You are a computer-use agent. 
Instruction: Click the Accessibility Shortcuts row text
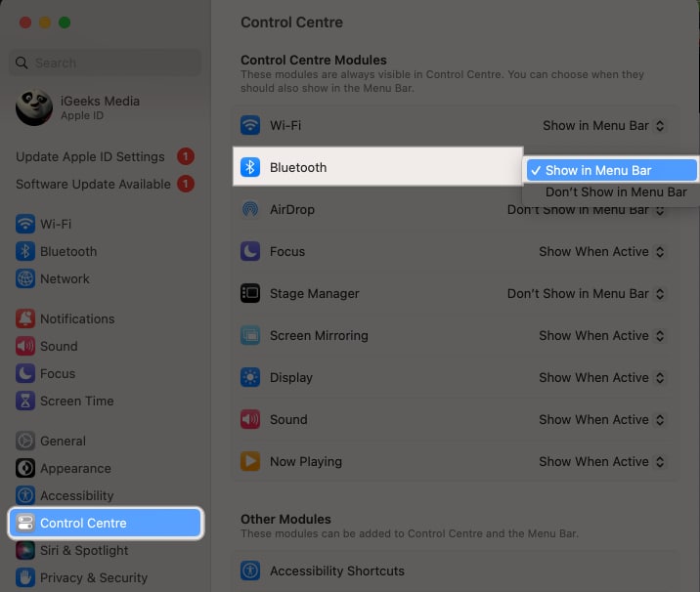[x=337, y=571]
